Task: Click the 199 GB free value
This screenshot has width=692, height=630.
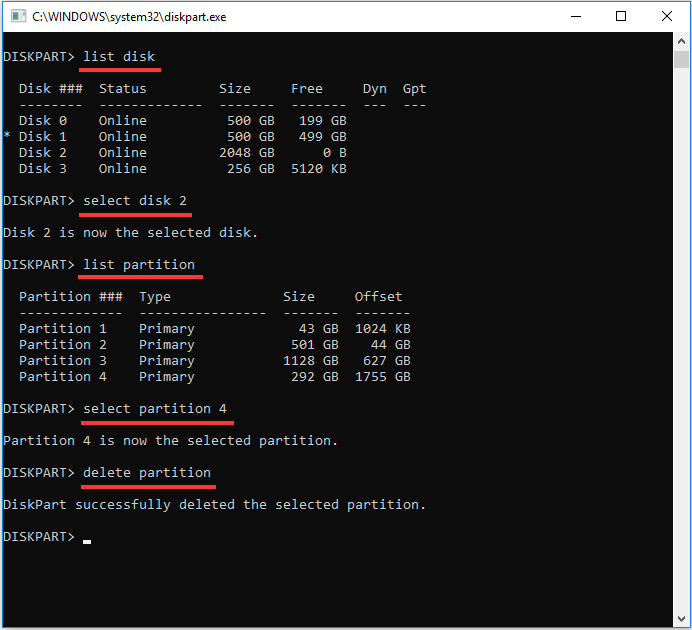Action: click(323, 120)
